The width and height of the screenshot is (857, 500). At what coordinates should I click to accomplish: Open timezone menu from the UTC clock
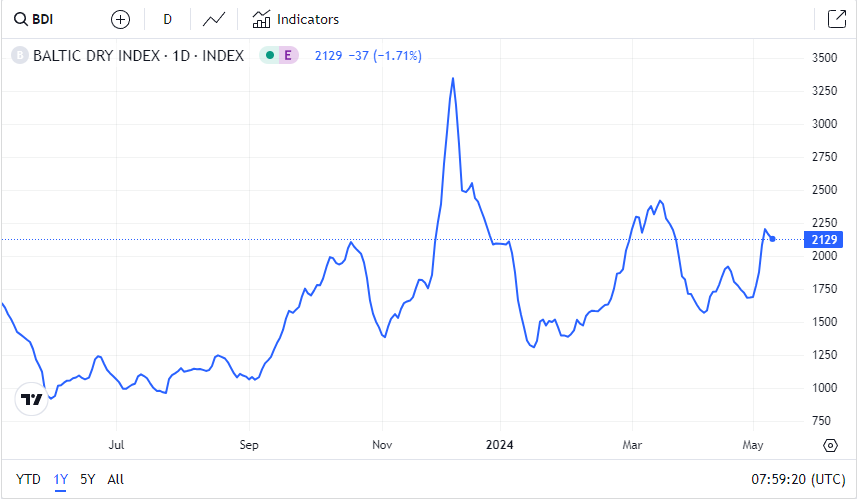tap(798, 479)
